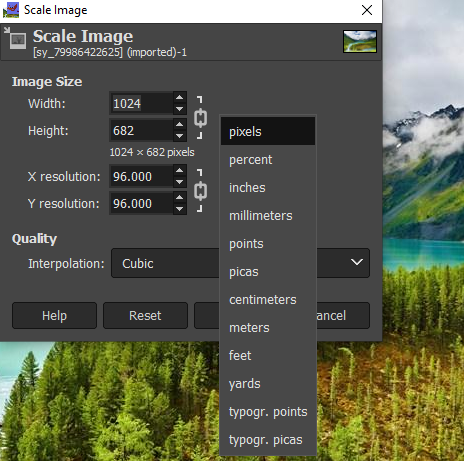
Task: Click the image preview thumbnail in header
Action: tap(360, 41)
